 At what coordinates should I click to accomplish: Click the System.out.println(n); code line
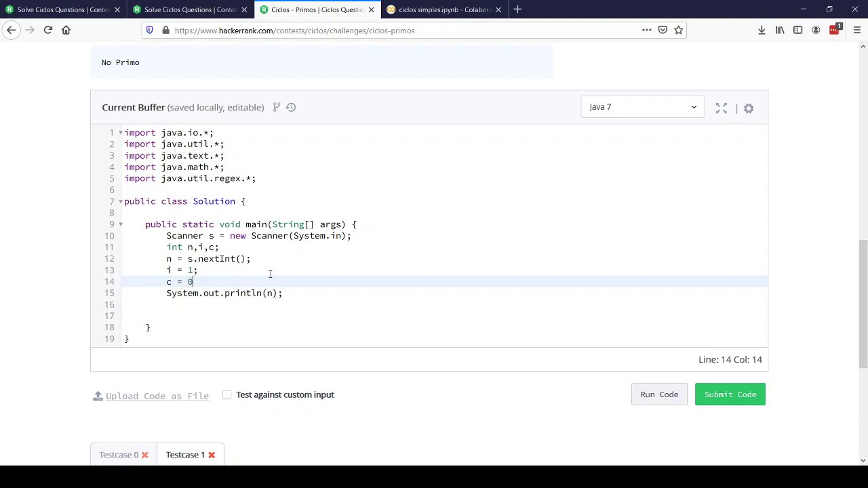[x=224, y=293]
